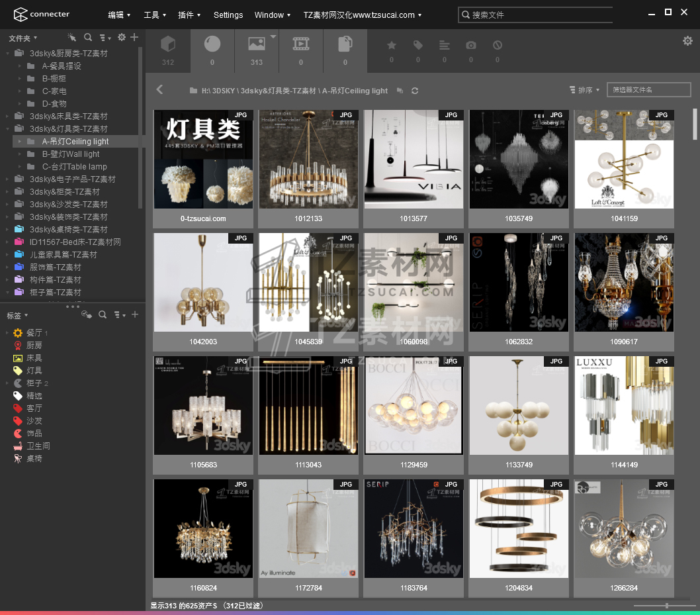Click the folder icon beside the path refresh
This screenshot has width=700, height=615.
click(x=400, y=91)
